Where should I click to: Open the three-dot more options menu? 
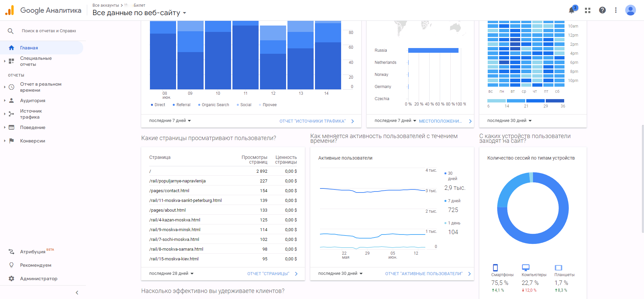pyautogui.click(x=616, y=10)
